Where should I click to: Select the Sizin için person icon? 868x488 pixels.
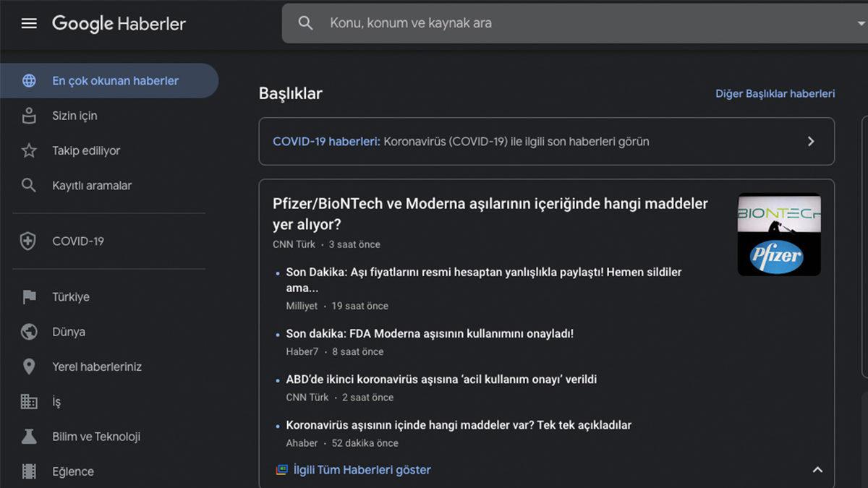(x=29, y=116)
